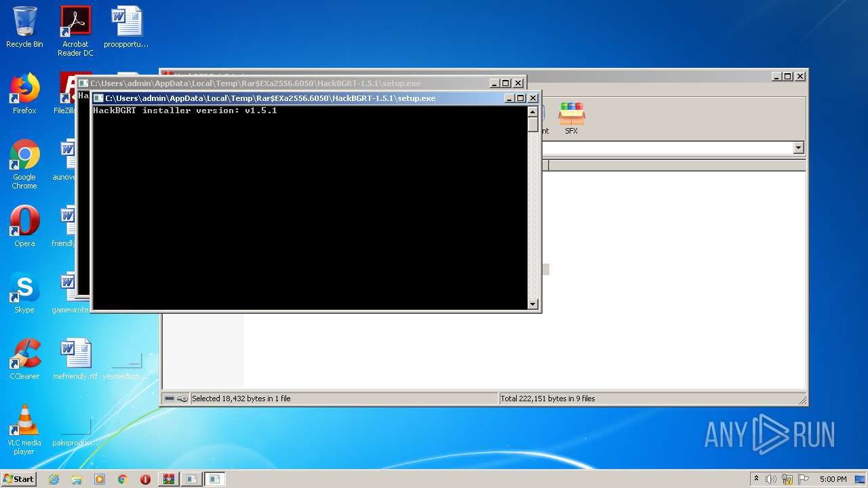Show hidden system tray icons
Screen dimensions: 868x488
click(756, 479)
